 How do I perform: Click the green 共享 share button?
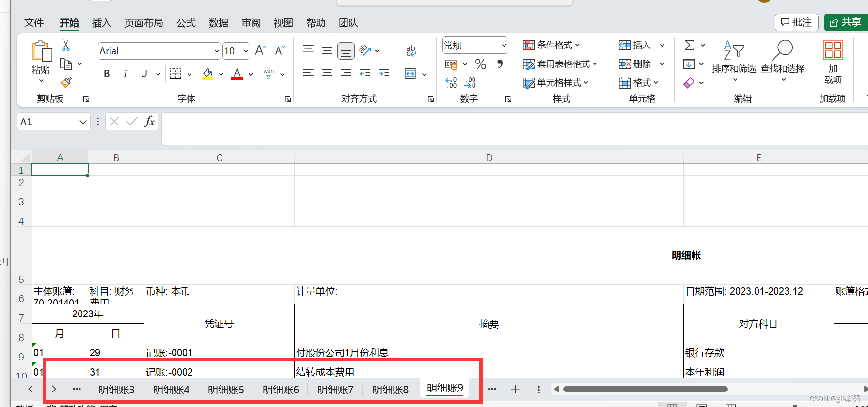click(846, 22)
